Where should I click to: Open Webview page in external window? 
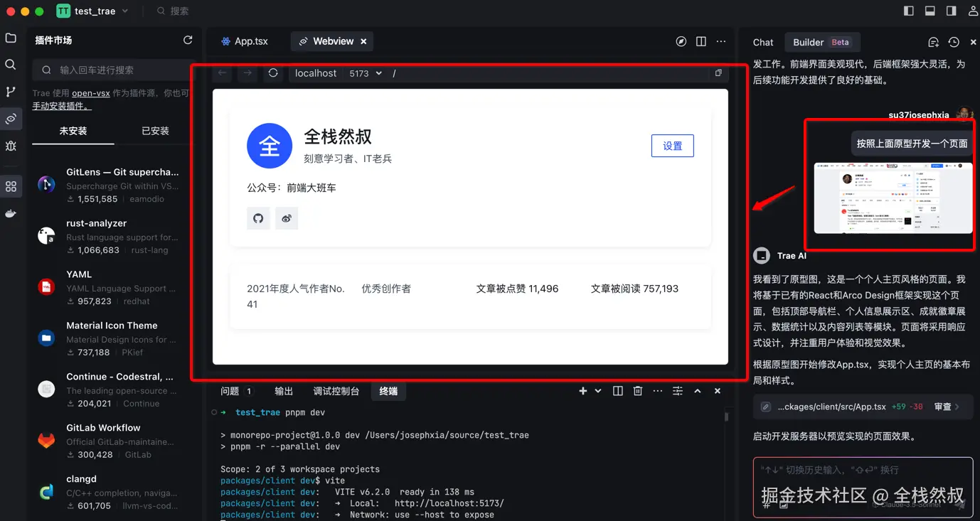click(718, 73)
